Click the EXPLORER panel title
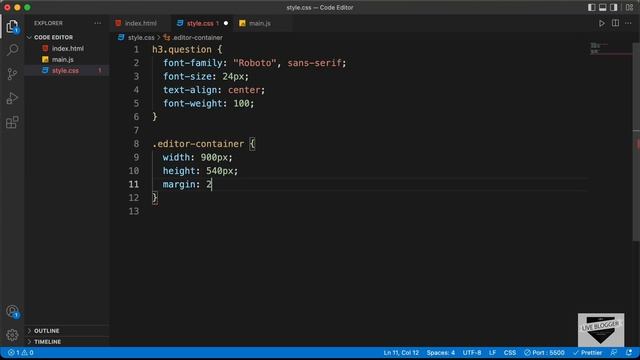The image size is (640, 360). [x=48, y=23]
